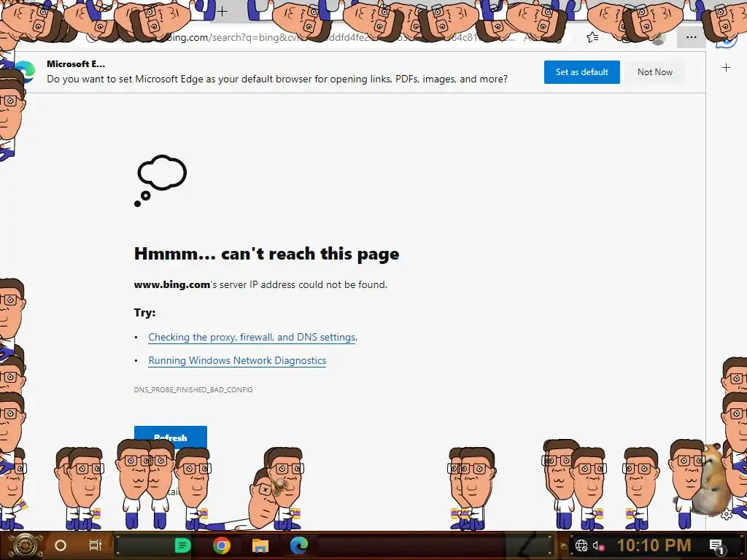
Task: Switch to Microsoft Edge taskbar icon
Action: click(299, 545)
